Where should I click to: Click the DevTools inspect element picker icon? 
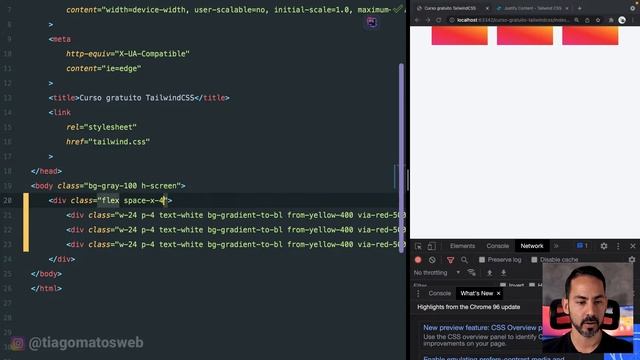pyautogui.click(x=418, y=246)
